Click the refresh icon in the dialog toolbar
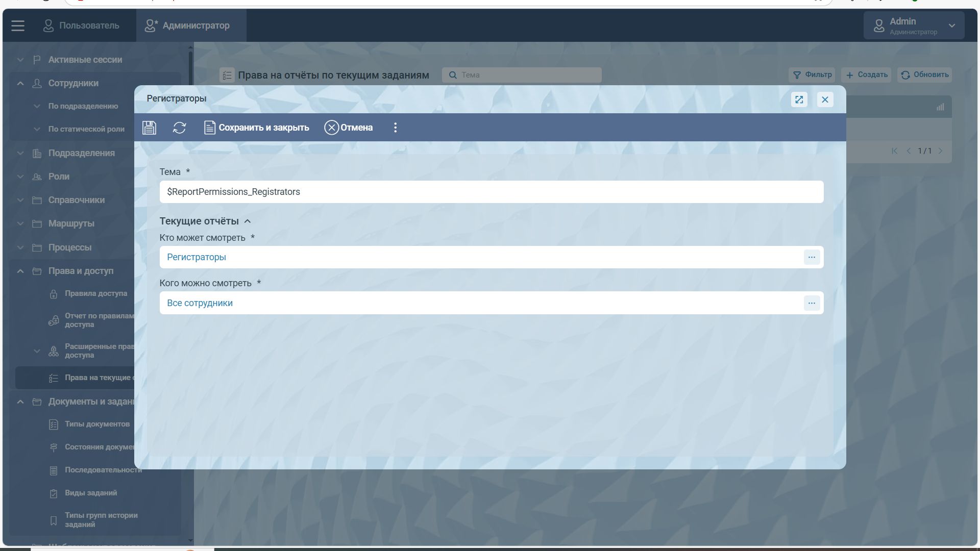The height and width of the screenshot is (551, 980). (x=179, y=128)
